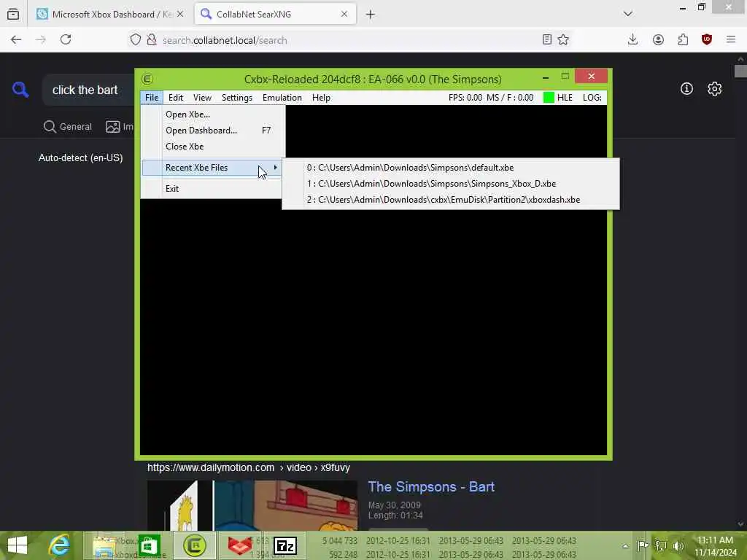Click the Cxbx-Reloaded title bar logo icon
The width and height of the screenshot is (747, 560).
point(147,79)
